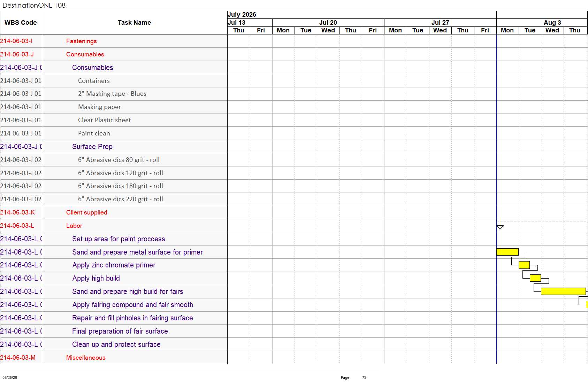Image resolution: width=588 pixels, height=382 pixels.
Task: Select 6" Abrasive dics 120 grit - roll
Action: coord(121,173)
